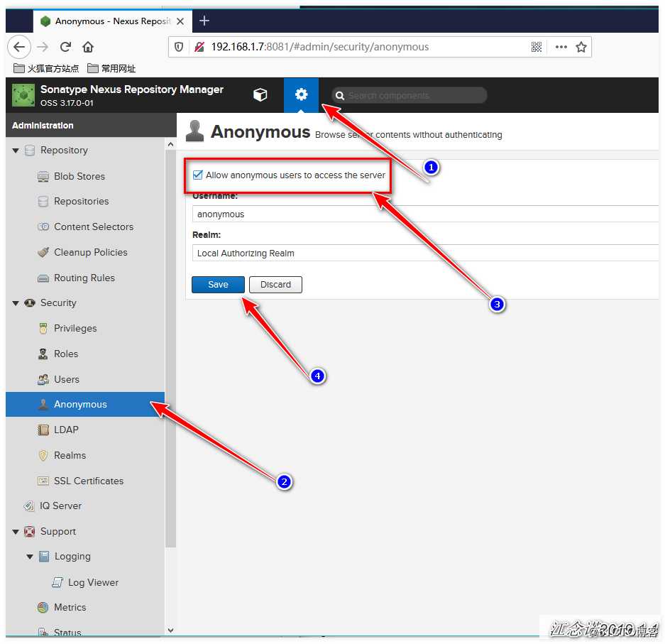Click sidebar scroll up arrow
Screen dimensions: 665x644
click(170, 144)
